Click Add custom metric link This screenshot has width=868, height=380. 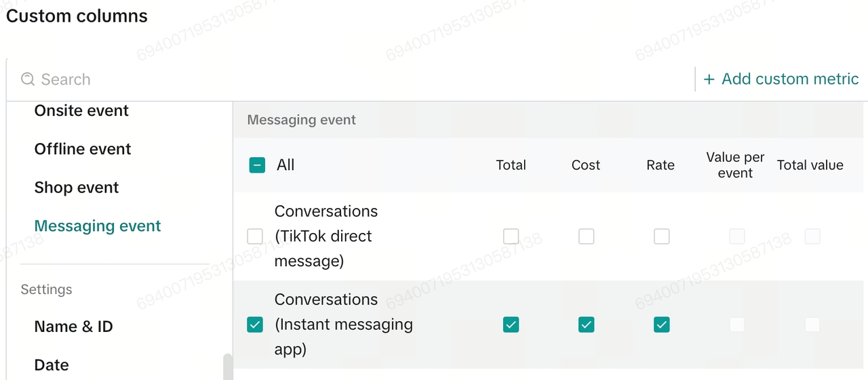[x=789, y=79]
